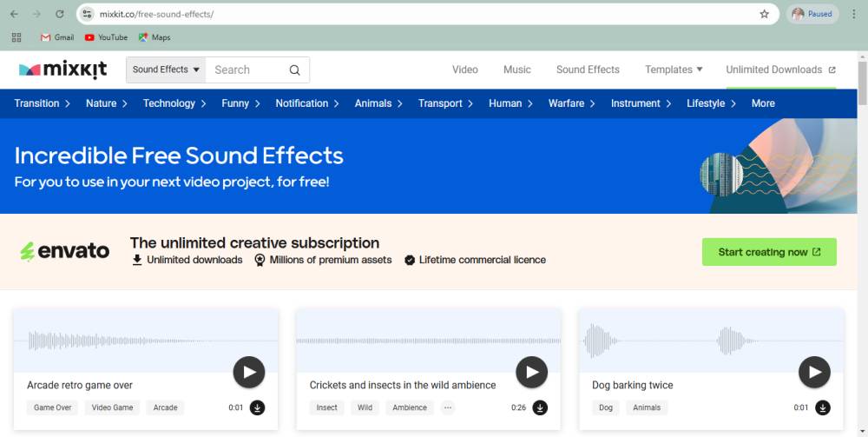This screenshot has height=437, width=868.
Task: Click Dog barking twice waveform
Action: (712, 341)
